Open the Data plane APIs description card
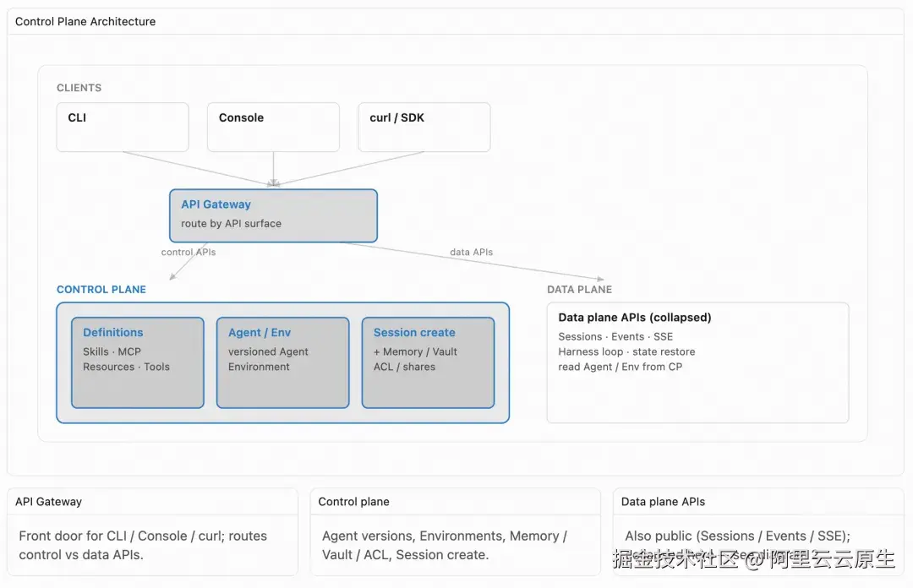 (x=758, y=532)
